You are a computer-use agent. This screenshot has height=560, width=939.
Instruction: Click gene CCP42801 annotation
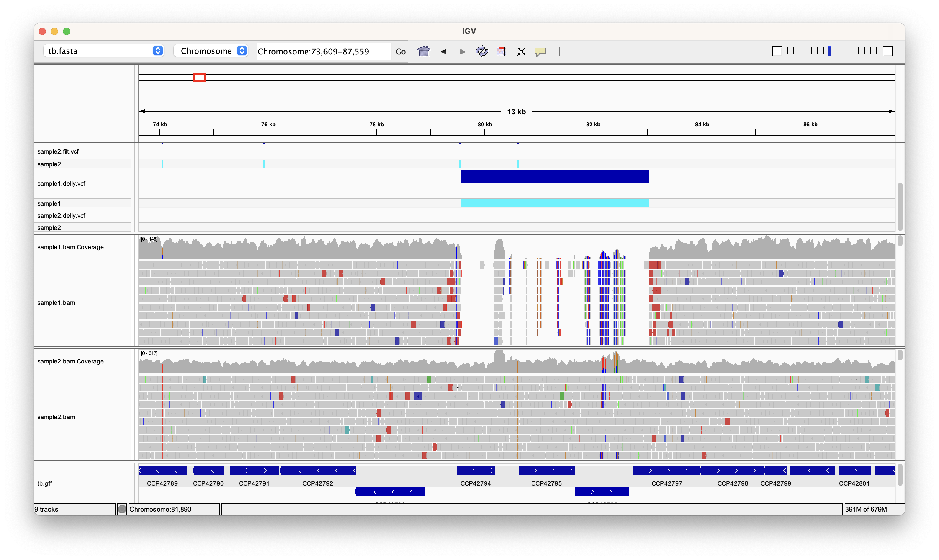tap(855, 470)
